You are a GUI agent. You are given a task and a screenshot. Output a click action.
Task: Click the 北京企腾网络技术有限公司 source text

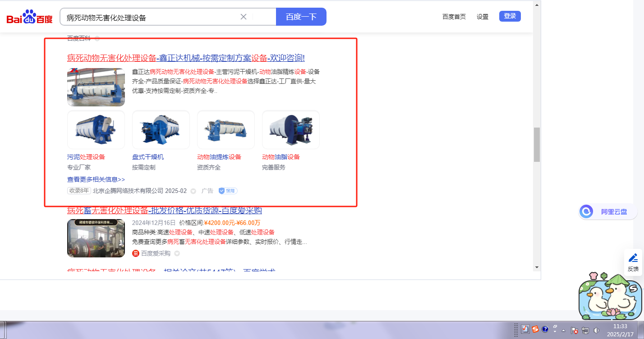point(129,191)
